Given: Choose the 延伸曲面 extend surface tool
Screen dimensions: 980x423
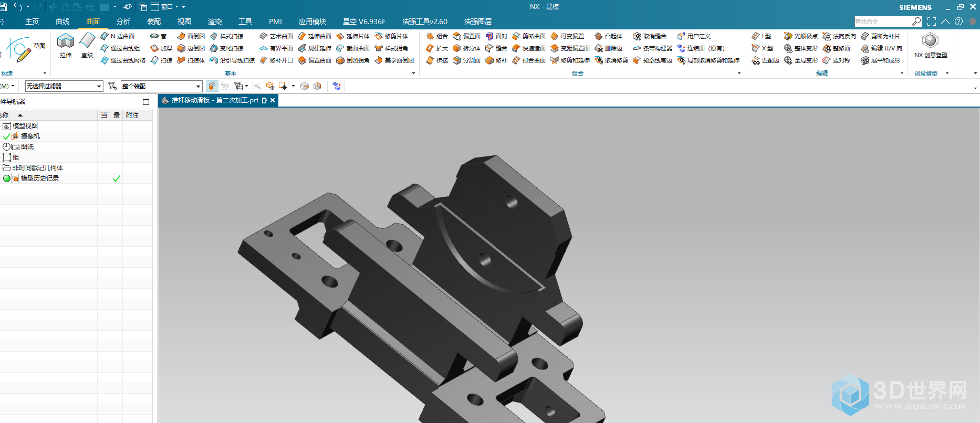Looking at the screenshot, I should pyautogui.click(x=315, y=36).
